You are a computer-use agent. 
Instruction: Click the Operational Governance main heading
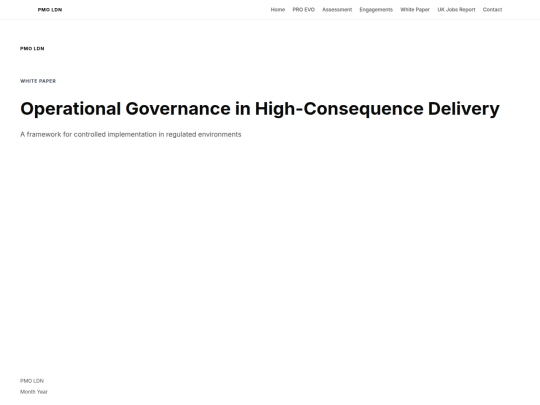coord(260,109)
